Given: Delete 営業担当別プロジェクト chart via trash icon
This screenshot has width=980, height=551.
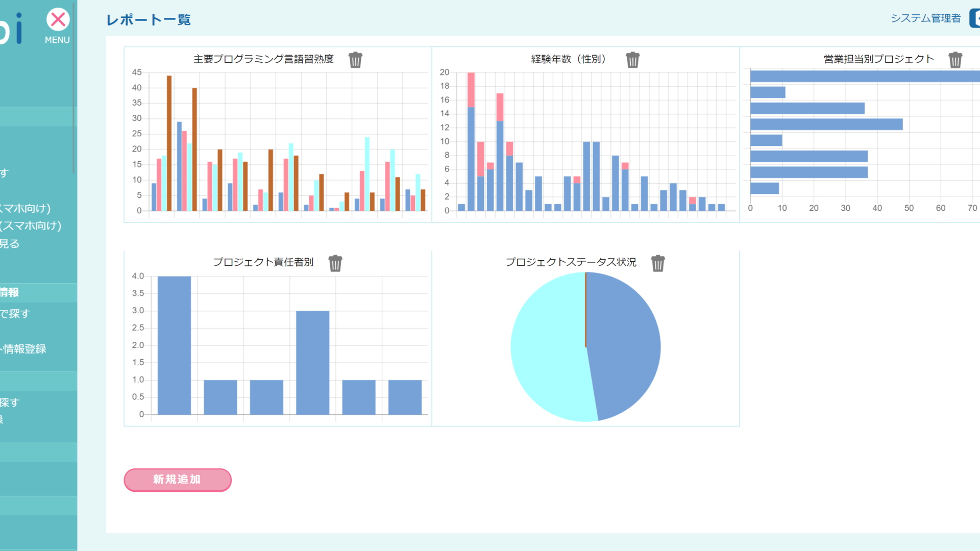Looking at the screenshot, I should pos(955,60).
